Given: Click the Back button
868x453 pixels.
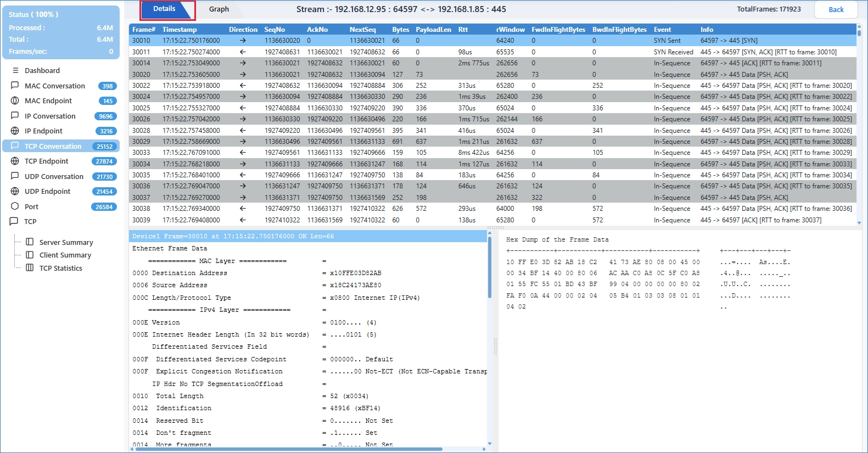Looking at the screenshot, I should pos(836,9).
